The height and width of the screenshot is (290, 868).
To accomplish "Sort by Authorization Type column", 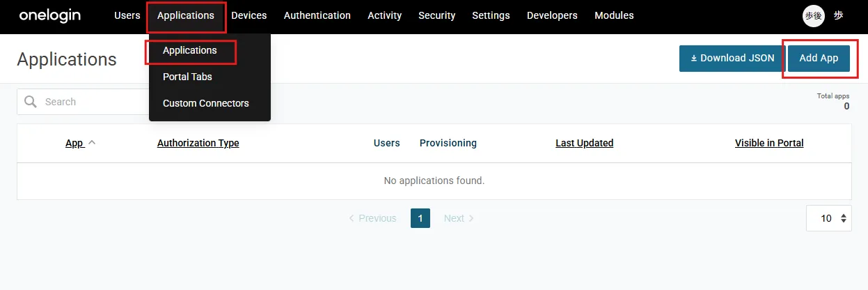I will (198, 143).
